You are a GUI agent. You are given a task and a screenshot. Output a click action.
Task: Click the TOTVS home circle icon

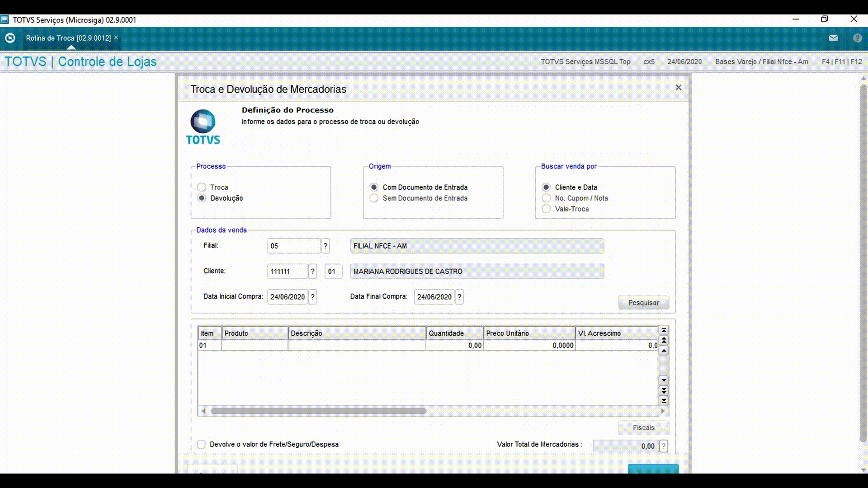[x=10, y=38]
